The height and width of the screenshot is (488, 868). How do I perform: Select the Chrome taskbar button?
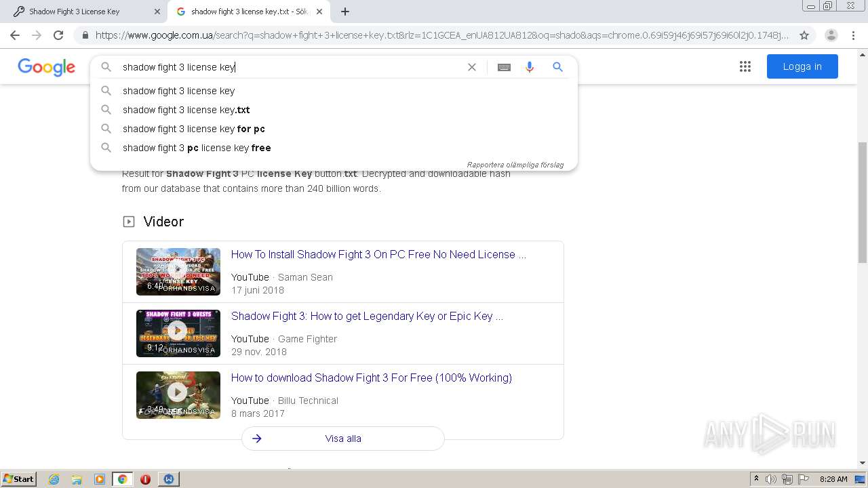point(123,479)
